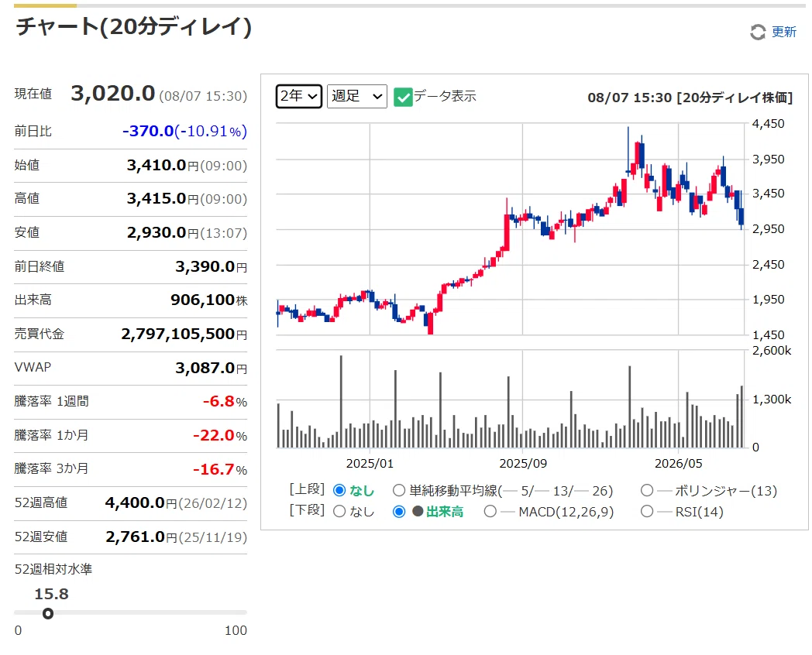Click the VWAP value 3,087.0円
Image resolution: width=812 pixels, height=655 pixels.
coord(212,368)
